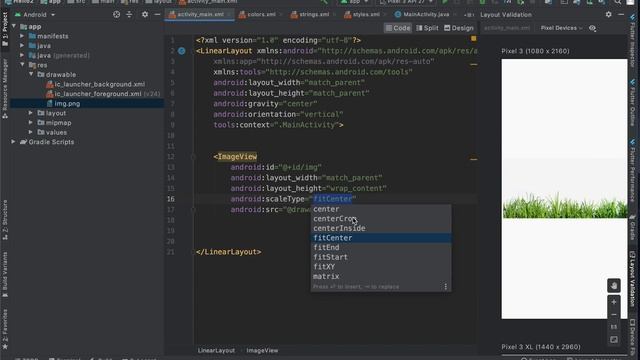Open completion popup options menu (three dots)
Viewport: 640px width, 360px height.
tap(445, 287)
